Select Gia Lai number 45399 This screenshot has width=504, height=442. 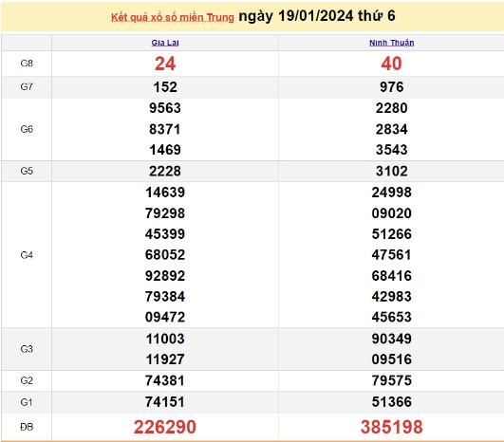(165, 234)
